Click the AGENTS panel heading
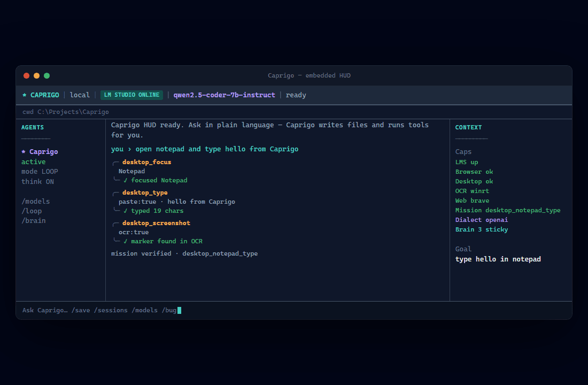 33,128
